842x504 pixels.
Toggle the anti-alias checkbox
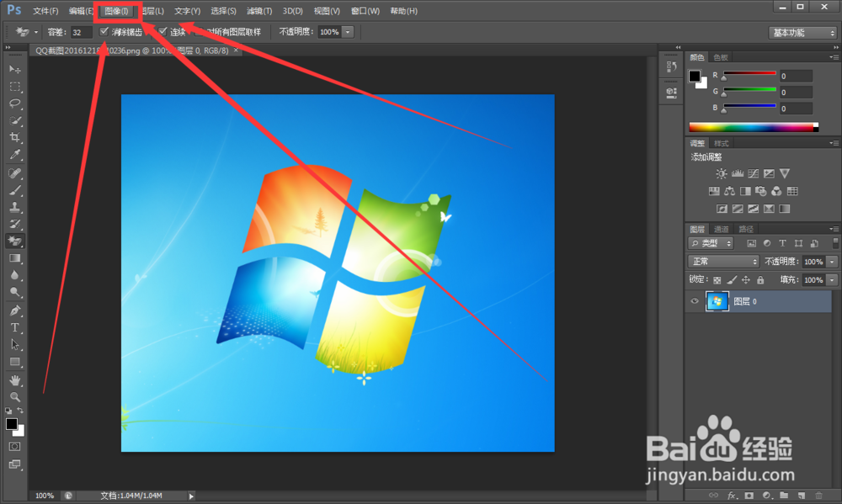(104, 32)
